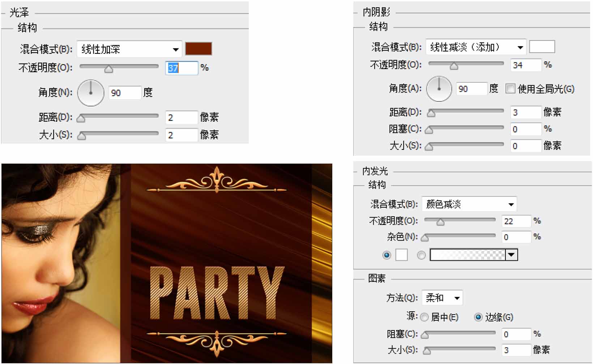Click the Satin distance field

(182, 117)
